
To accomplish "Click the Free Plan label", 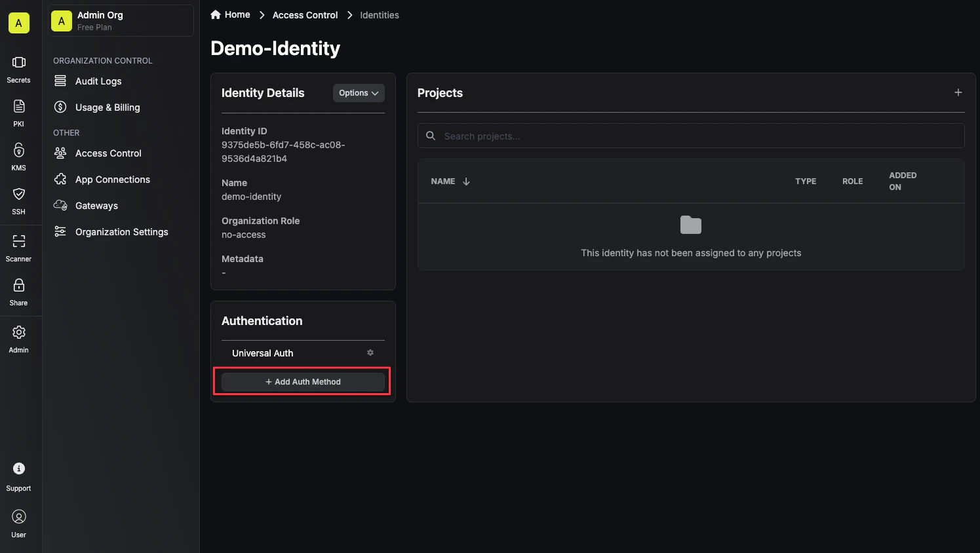I will 94,28.
